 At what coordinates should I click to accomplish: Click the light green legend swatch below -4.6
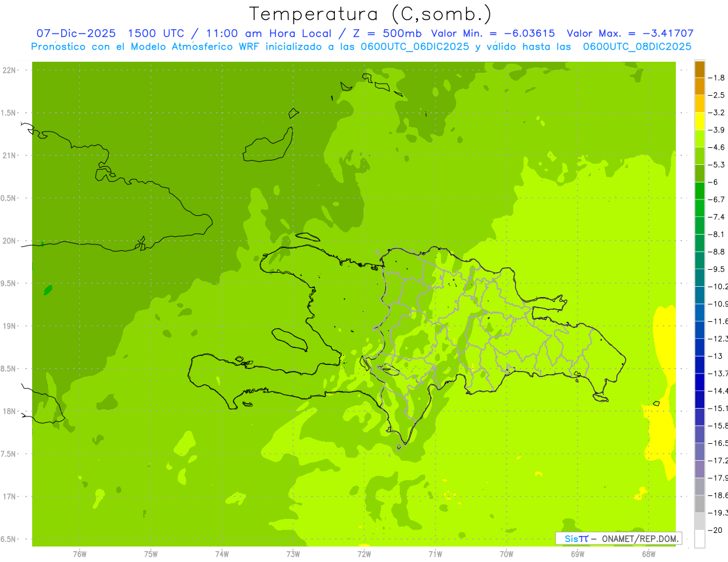pyautogui.click(x=699, y=156)
